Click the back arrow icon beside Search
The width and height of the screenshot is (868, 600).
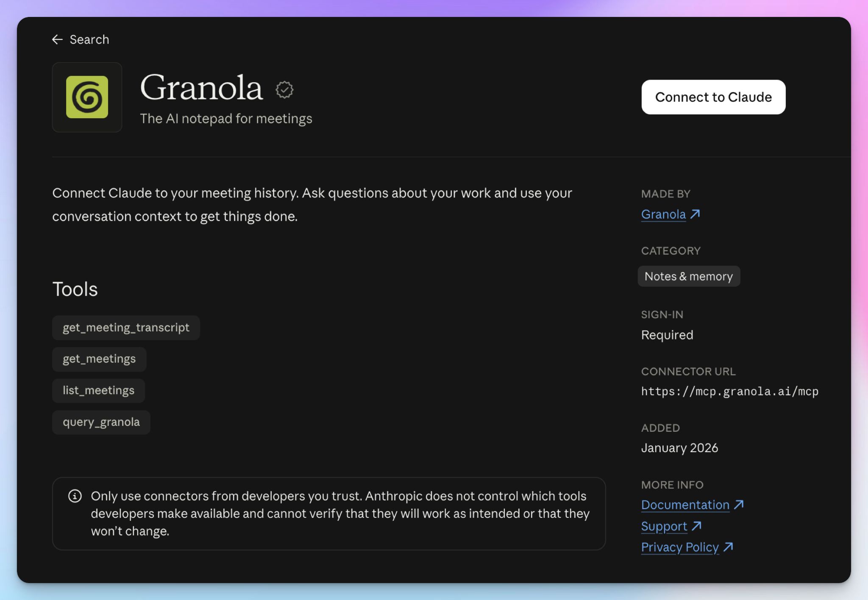57,39
